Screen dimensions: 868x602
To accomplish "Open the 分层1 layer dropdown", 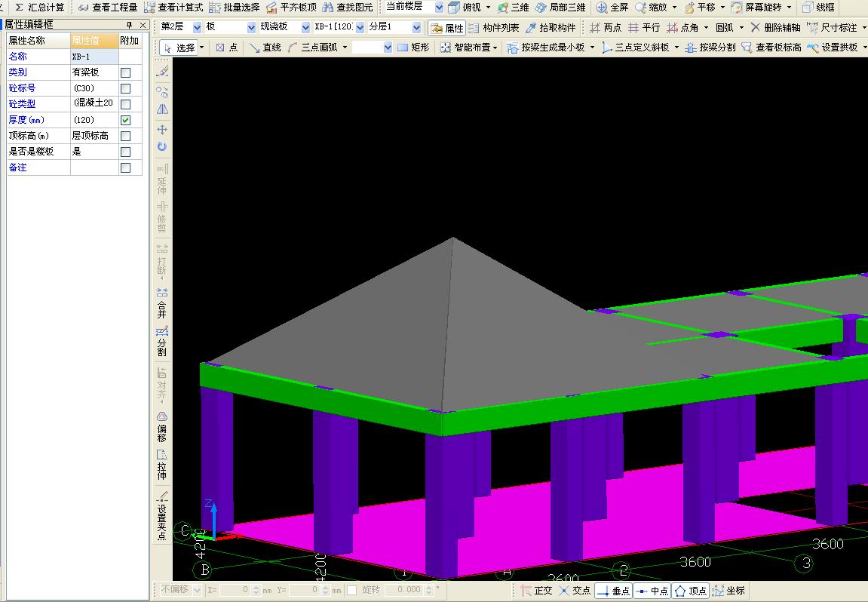I will (x=416, y=27).
